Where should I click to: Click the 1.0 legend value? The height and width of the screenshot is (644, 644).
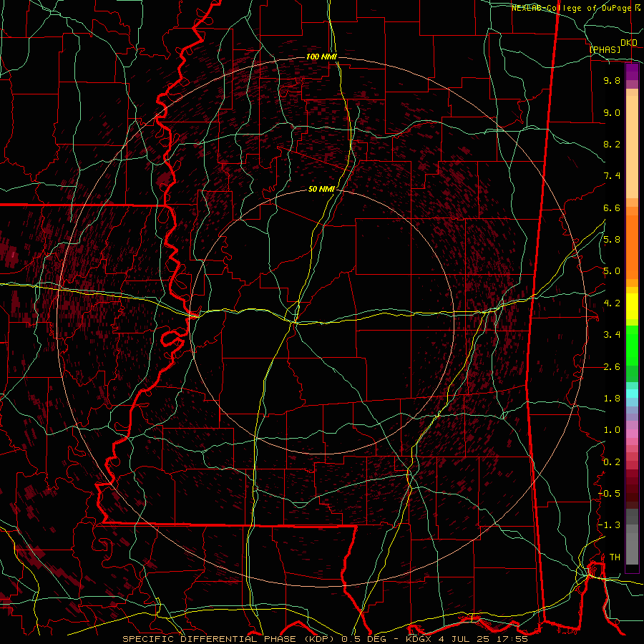[x=612, y=430]
